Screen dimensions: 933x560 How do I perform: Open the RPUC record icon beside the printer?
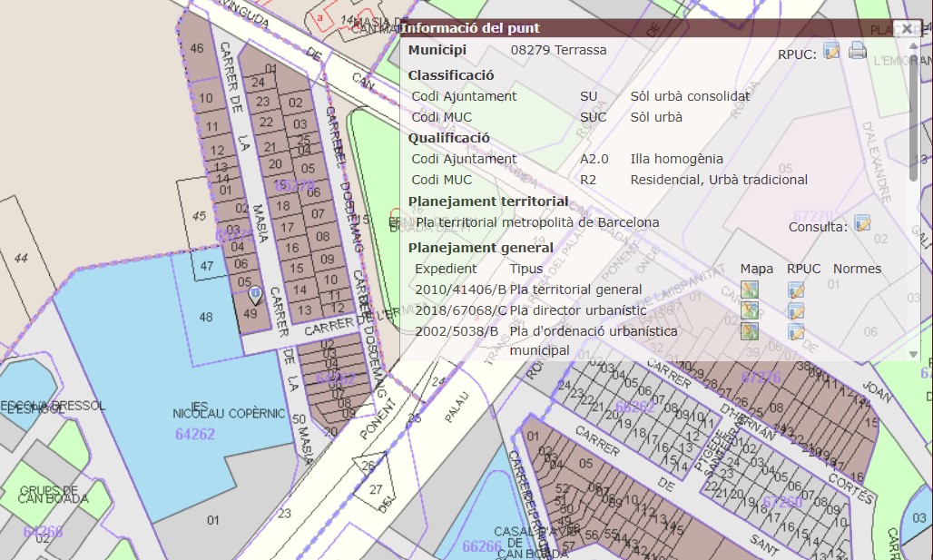(832, 51)
